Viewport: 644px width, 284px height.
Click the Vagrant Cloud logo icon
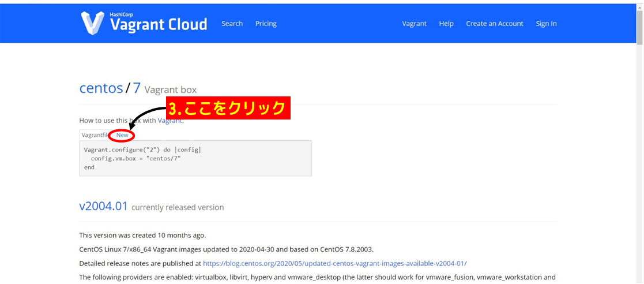(x=92, y=23)
